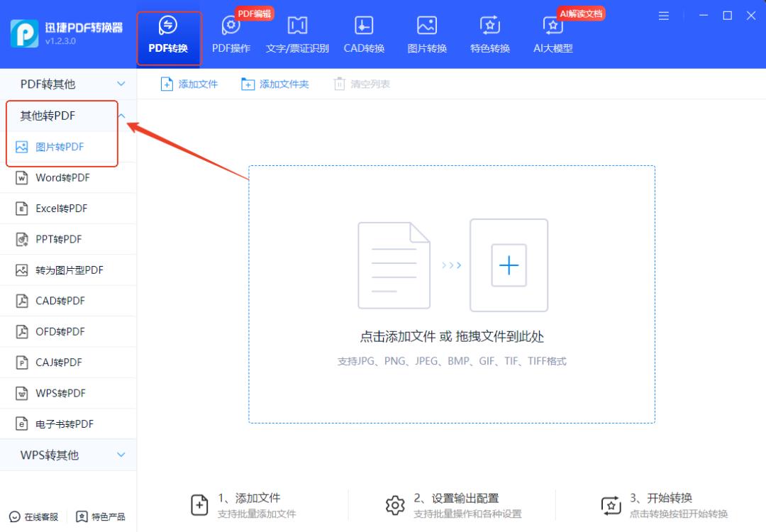
Task: Click the 其他转PDF header label
Action: coord(48,116)
